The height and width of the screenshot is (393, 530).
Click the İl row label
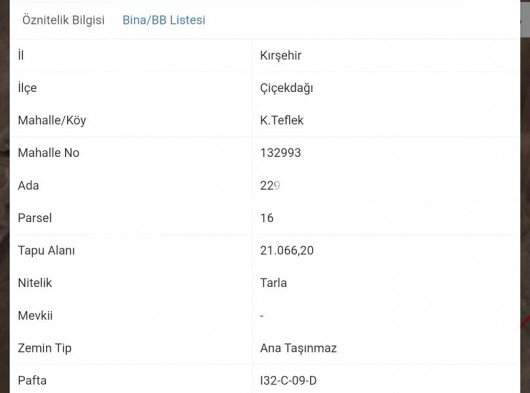[21, 55]
